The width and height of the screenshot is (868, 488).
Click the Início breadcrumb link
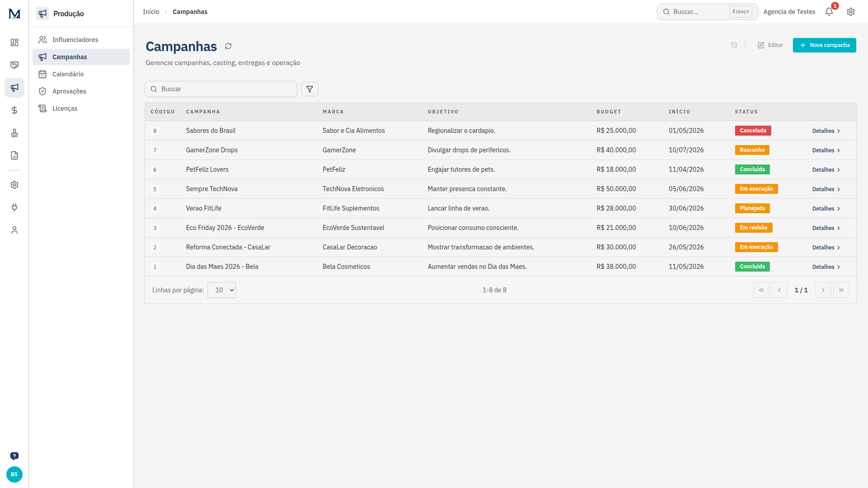coord(151,12)
